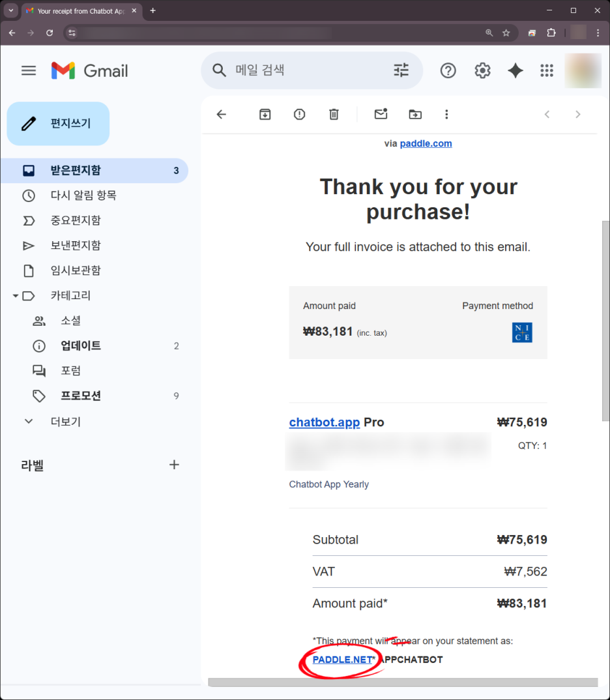Click the Gmail logo

pyautogui.click(x=89, y=70)
